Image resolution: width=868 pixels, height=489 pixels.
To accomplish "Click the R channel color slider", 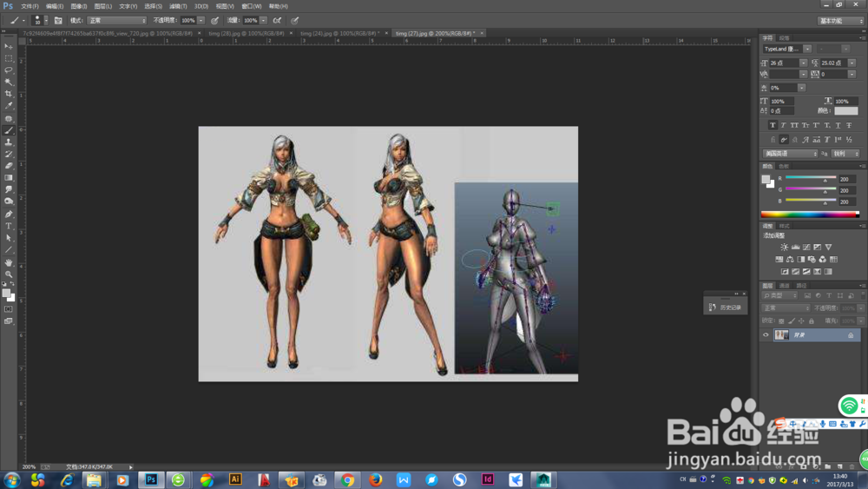I will click(x=811, y=179).
